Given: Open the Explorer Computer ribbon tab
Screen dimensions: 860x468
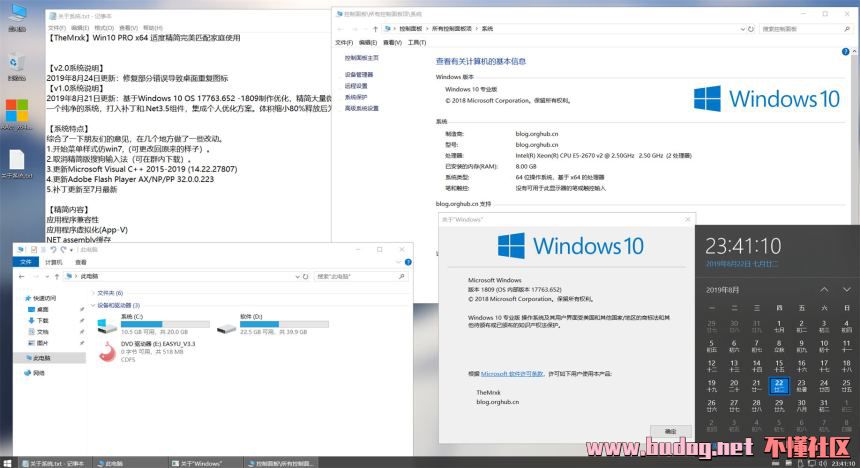Looking at the screenshot, I should (53, 262).
